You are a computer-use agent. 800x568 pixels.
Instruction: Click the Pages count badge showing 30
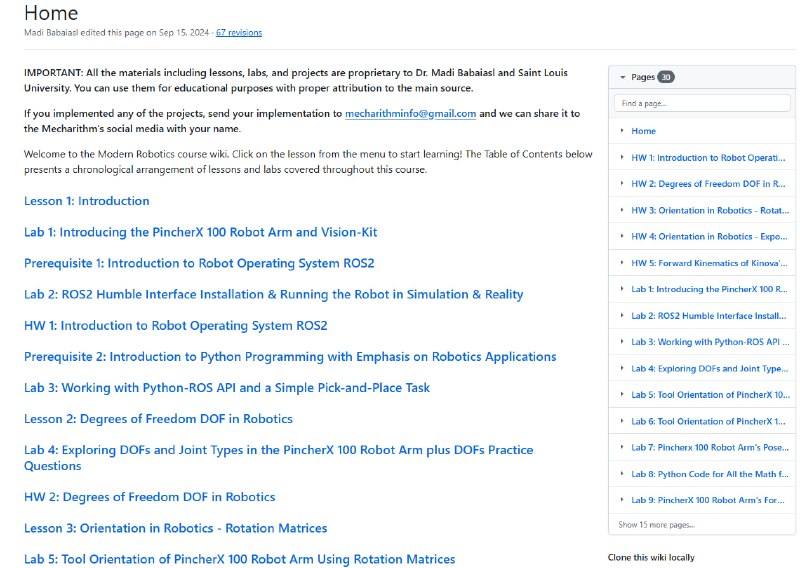tap(666, 77)
